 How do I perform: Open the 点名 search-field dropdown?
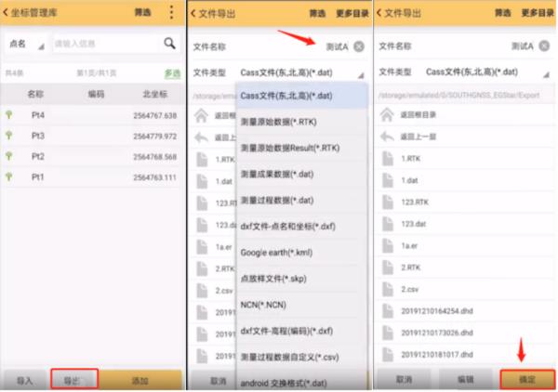26,44
